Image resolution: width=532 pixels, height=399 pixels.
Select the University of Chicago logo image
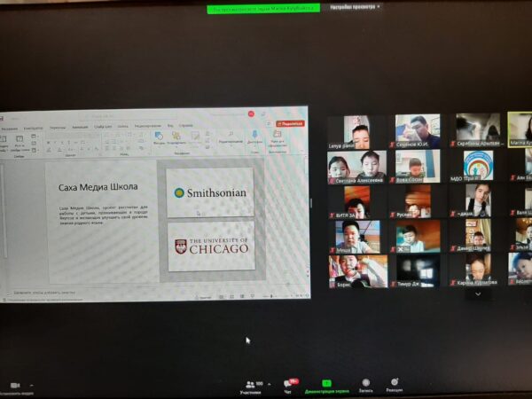click(x=211, y=246)
